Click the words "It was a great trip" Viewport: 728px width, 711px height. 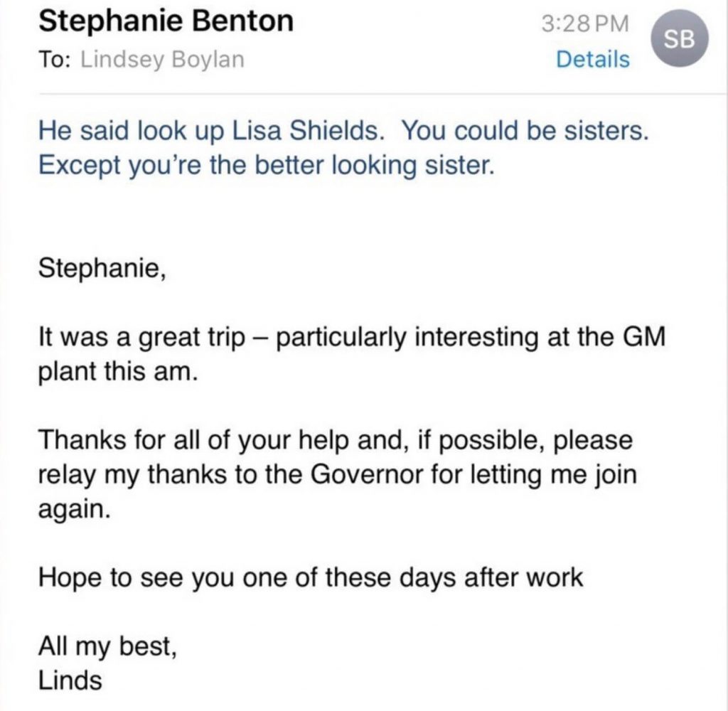pyautogui.click(x=139, y=336)
